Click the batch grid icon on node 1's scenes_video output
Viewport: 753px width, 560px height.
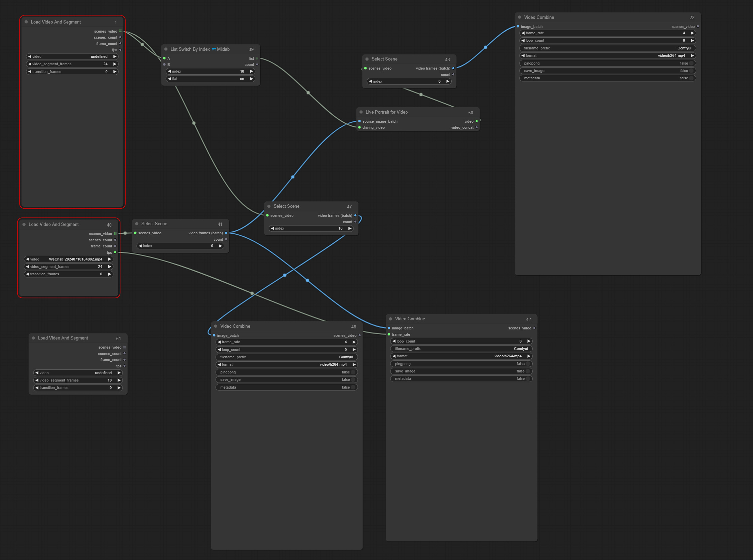point(121,31)
